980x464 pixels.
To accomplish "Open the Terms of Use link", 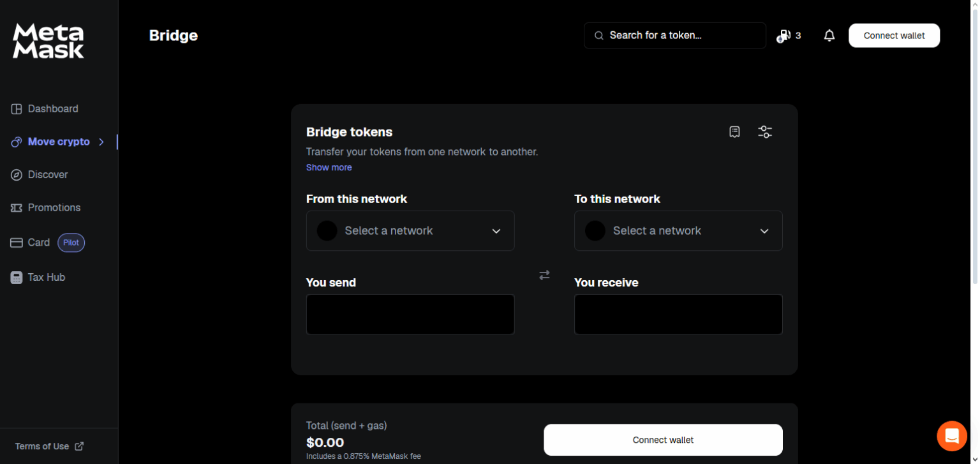I will click(42, 446).
